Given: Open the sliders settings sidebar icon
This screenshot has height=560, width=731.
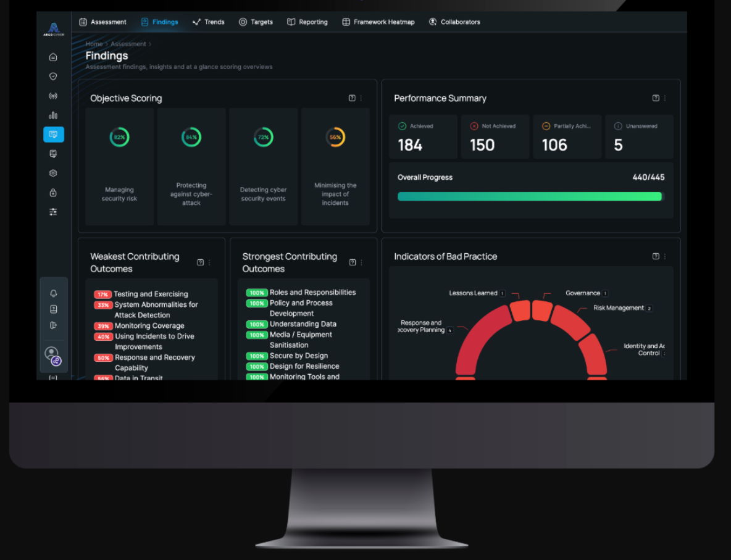Looking at the screenshot, I should pyautogui.click(x=53, y=212).
